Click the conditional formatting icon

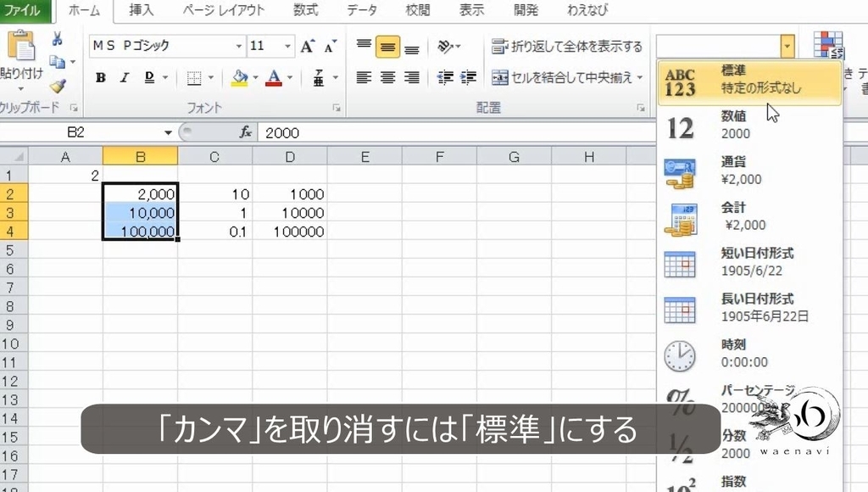coord(829,45)
